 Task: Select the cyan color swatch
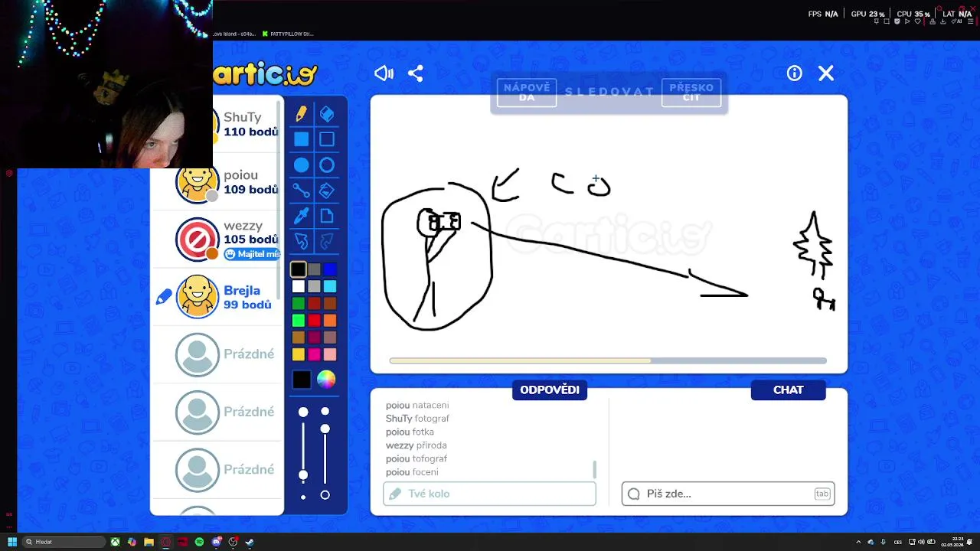pyautogui.click(x=330, y=286)
